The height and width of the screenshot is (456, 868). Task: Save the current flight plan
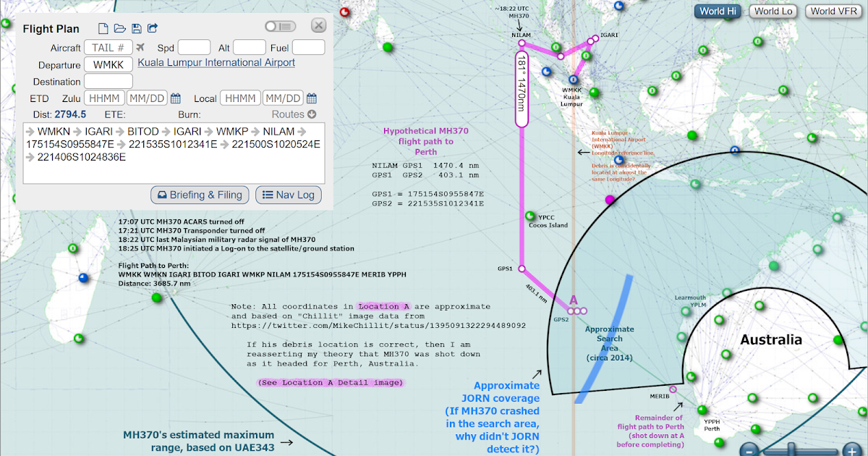click(137, 28)
